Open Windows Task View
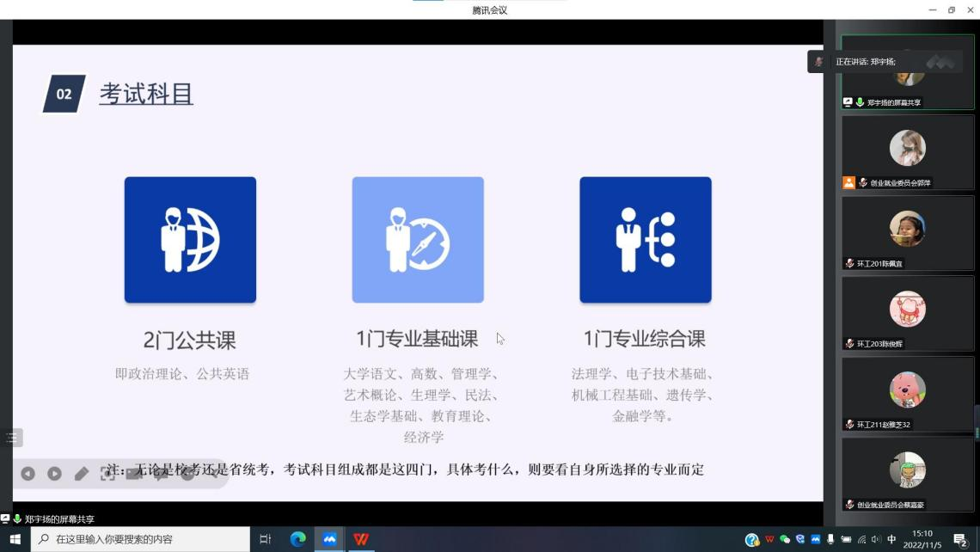980x552 pixels. pyautogui.click(x=266, y=539)
